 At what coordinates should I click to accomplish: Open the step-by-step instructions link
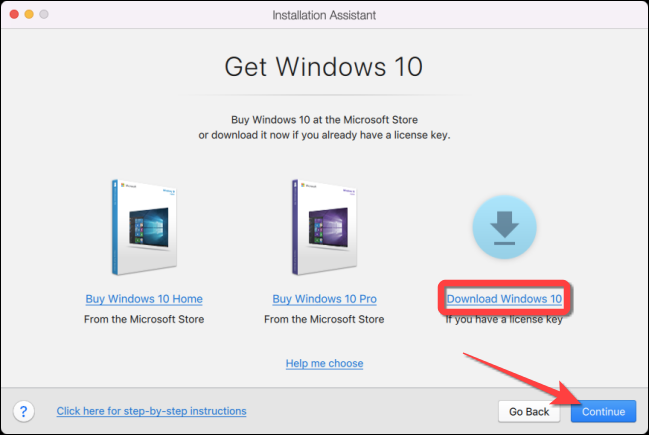pyautogui.click(x=151, y=411)
